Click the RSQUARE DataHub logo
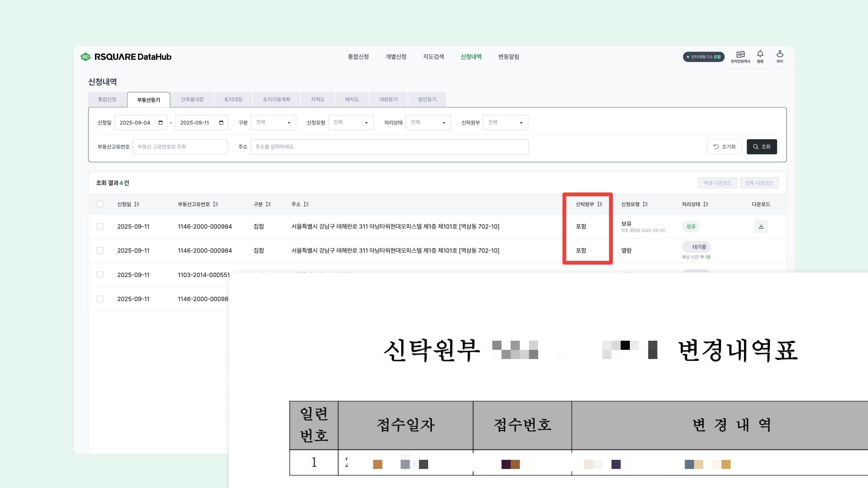868x488 pixels. click(x=126, y=56)
